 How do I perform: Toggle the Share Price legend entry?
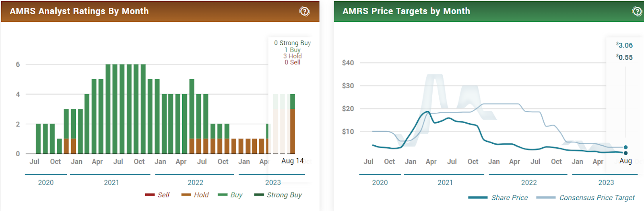point(498,198)
